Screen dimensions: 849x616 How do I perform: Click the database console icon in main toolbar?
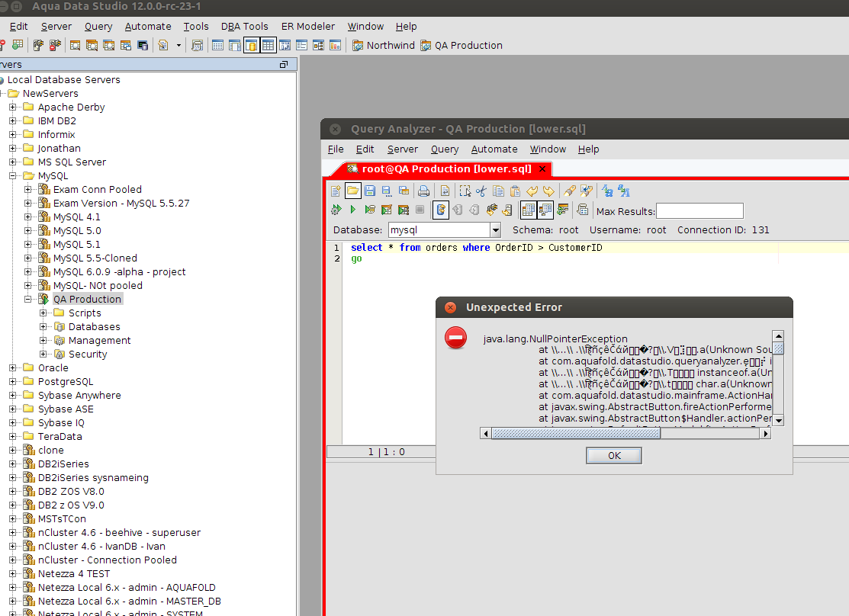coord(143,46)
